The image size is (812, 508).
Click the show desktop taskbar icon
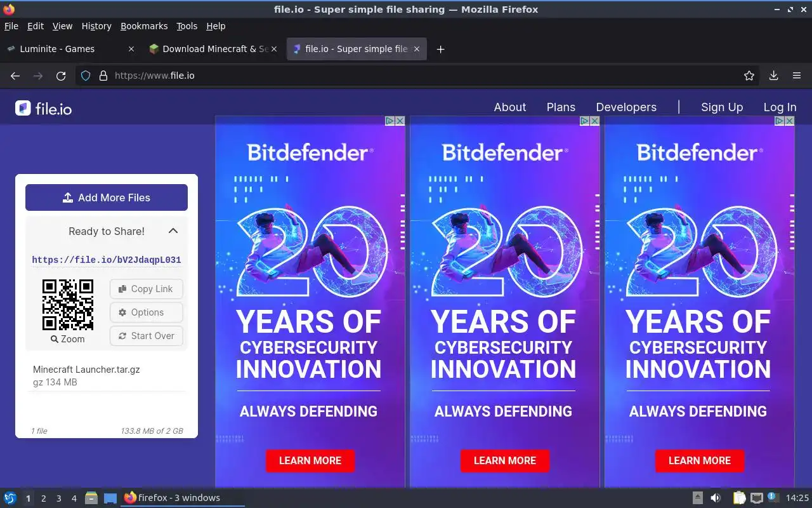pyautogui.click(x=110, y=498)
